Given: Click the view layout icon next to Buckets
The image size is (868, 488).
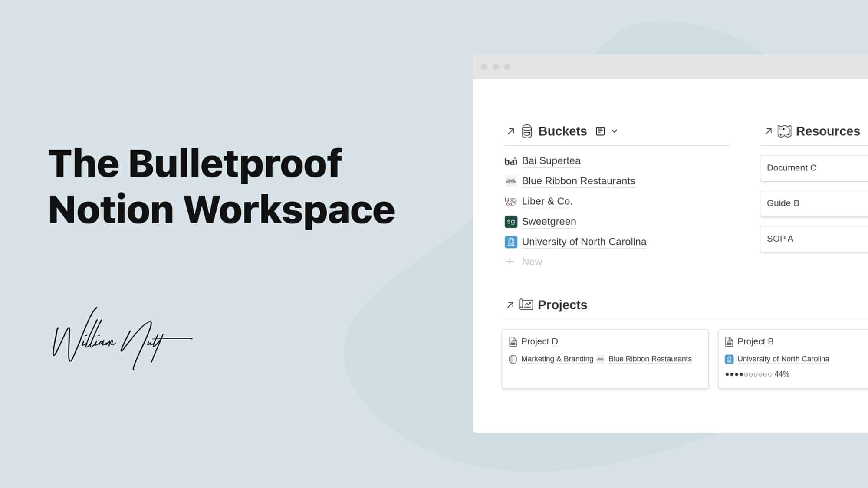Looking at the screenshot, I should point(601,131).
